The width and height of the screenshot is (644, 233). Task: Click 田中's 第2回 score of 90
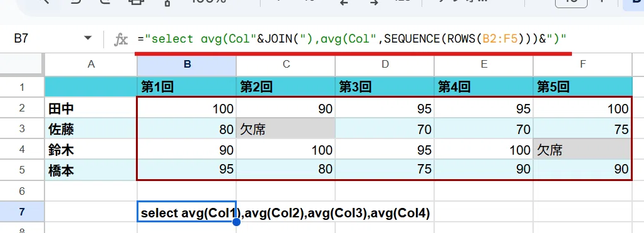[x=286, y=108]
